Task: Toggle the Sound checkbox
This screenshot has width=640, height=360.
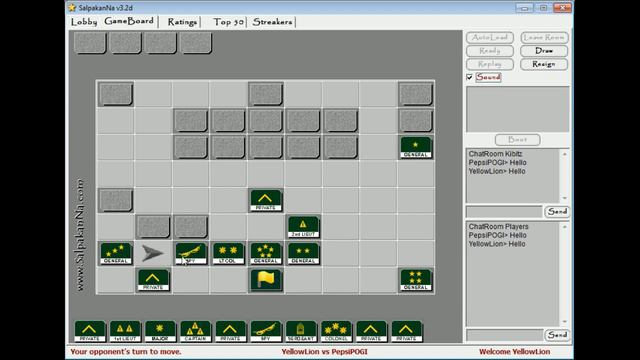Action: (x=469, y=77)
